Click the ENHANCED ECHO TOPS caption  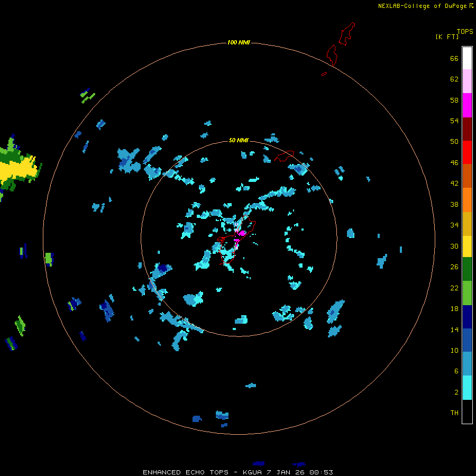[186, 472]
